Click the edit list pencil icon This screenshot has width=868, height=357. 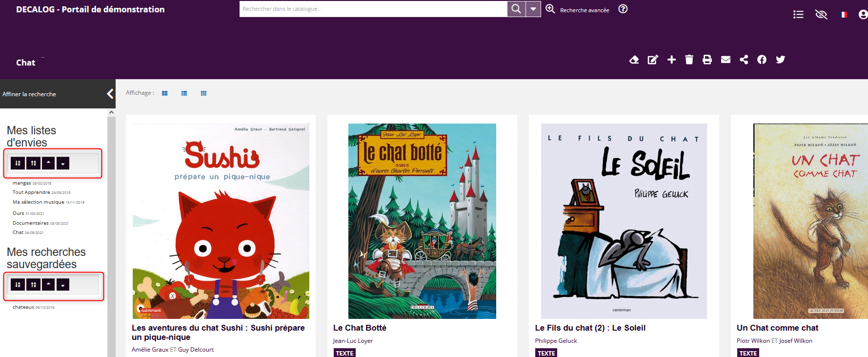(x=652, y=60)
